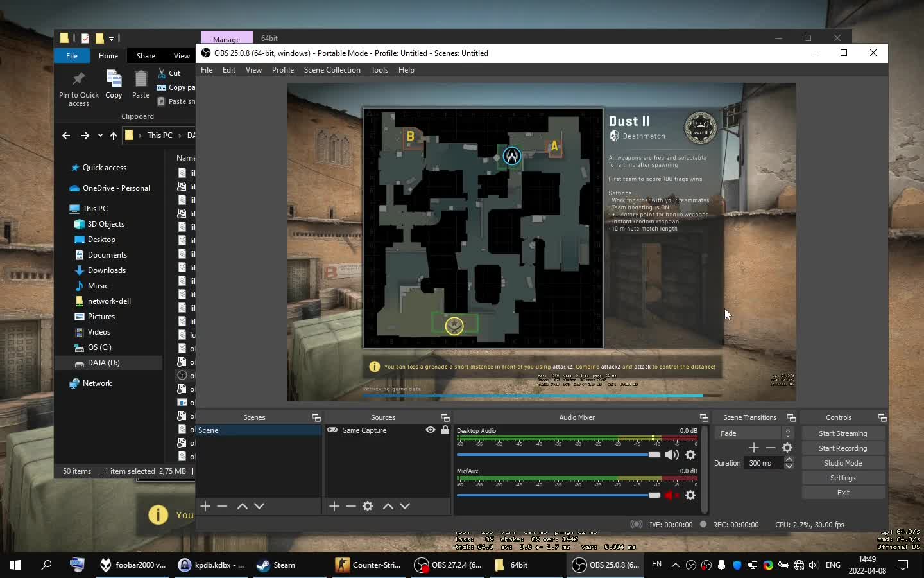The image size is (924, 578).
Task: Open Desktop Audio settings gear
Action: pyautogui.click(x=690, y=455)
